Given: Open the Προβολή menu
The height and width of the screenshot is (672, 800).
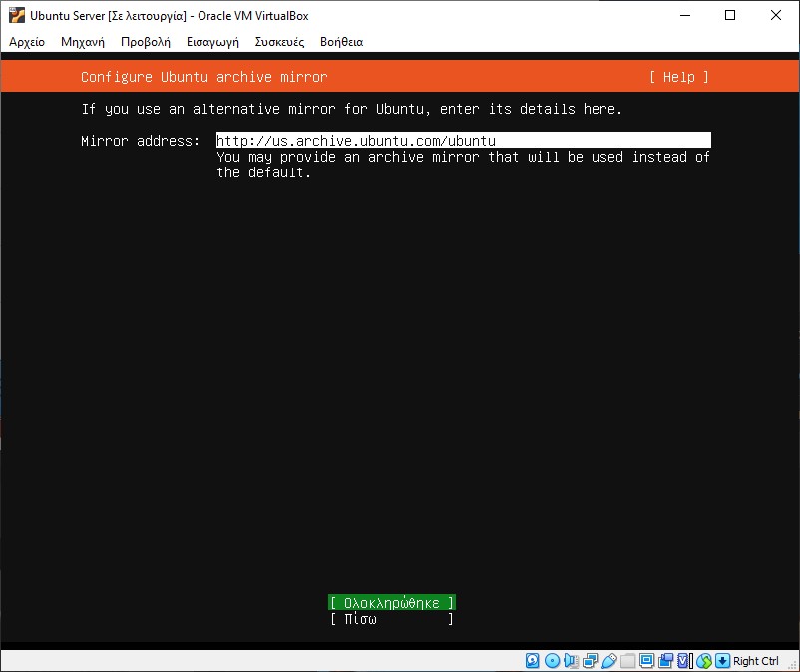Looking at the screenshot, I should 146,42.
